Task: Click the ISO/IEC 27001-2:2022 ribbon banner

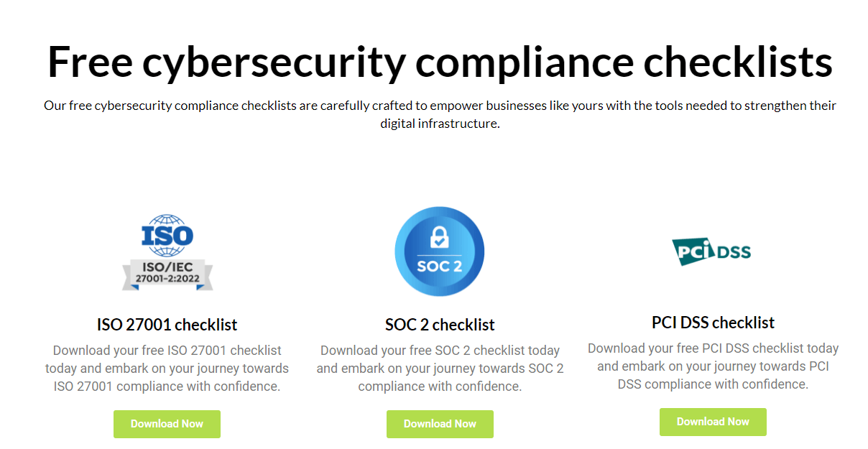Action: pos(167,275)
